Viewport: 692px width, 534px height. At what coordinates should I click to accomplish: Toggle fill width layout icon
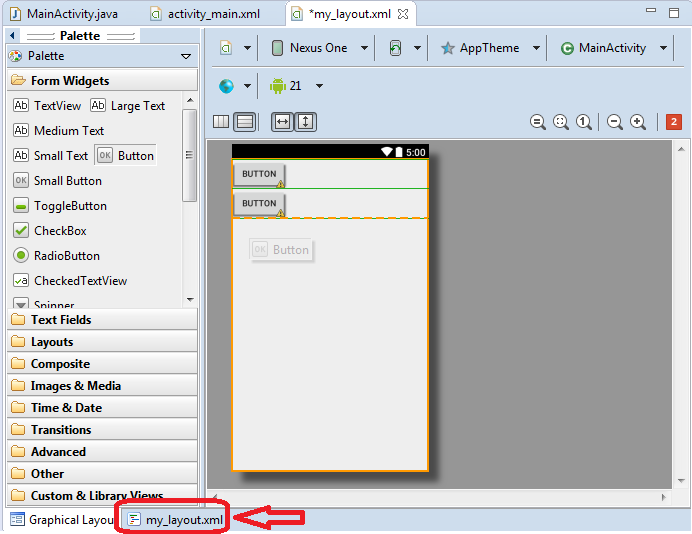click(x=283, y=122)
